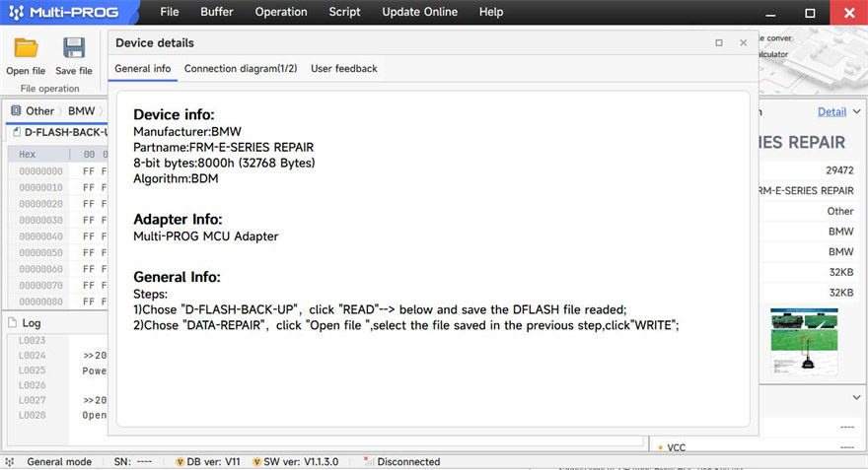Open the Operation menu
This screenshot has width=868, height=470.
click(281, 12)
